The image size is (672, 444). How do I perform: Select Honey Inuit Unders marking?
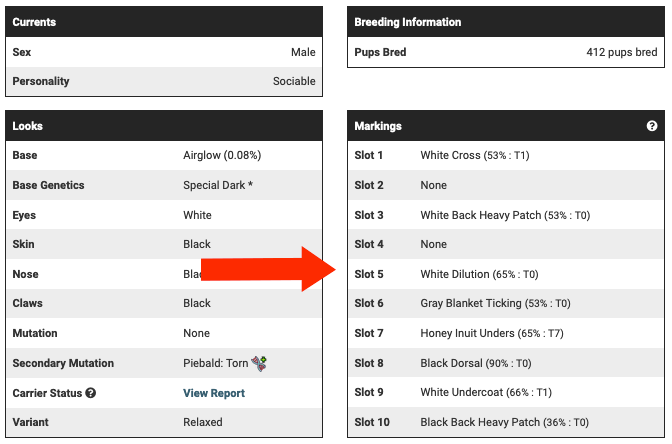(495, 333)
